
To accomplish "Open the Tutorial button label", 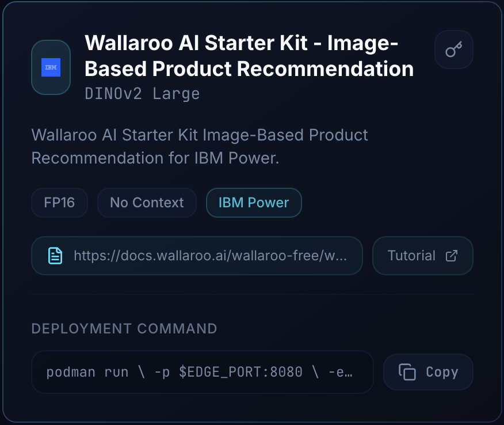I will coord(411,256).
